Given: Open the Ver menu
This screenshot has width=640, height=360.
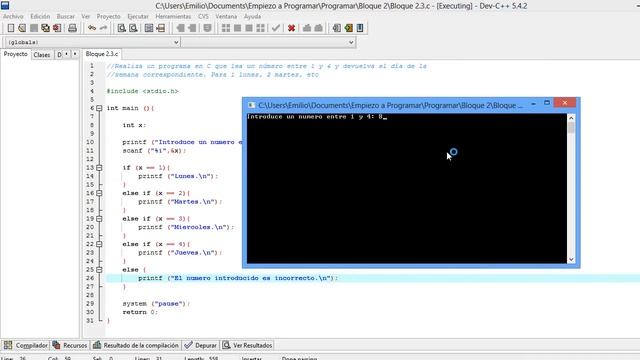Looking at the screenshot, I should point(85,16).
